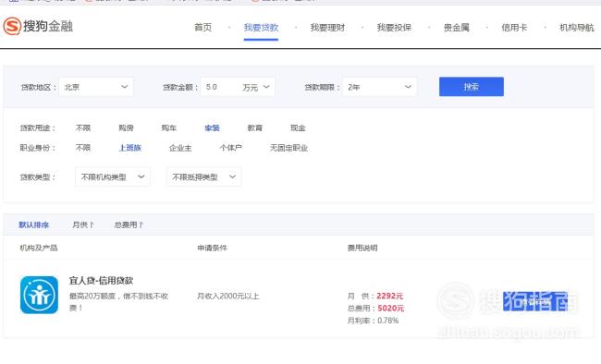The image size is (601, 364).
Task: Select 无固定职业 occupation
Action: 288,148
